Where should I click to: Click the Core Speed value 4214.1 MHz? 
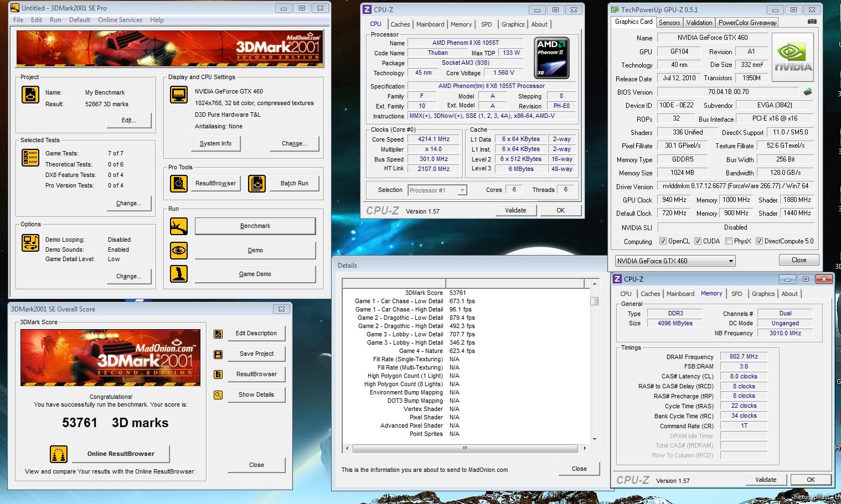[x=434, y=139]
